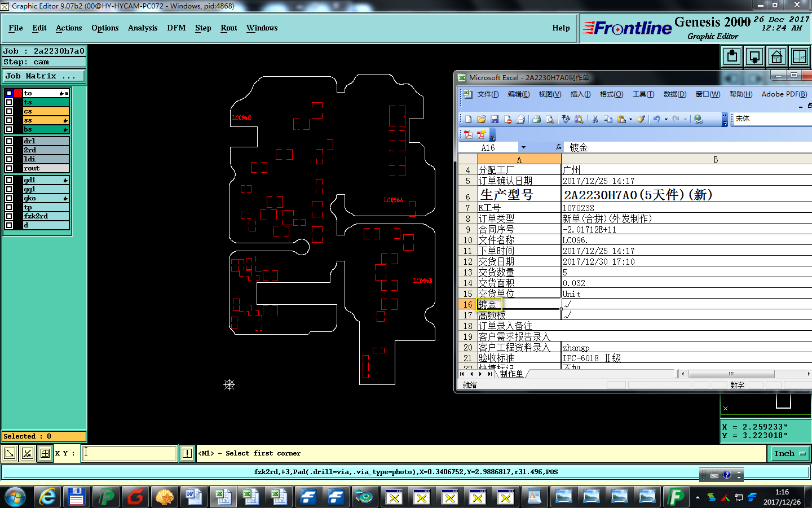Screen dimensions: 812x508
Task: Click the Help button in Graphic Editor
Action: tap(561, 28)
